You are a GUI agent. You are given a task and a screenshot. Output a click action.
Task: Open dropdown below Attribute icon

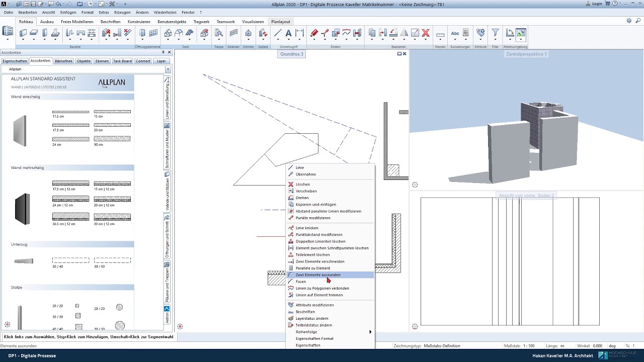pyautogui.click(x=480, y=40)
